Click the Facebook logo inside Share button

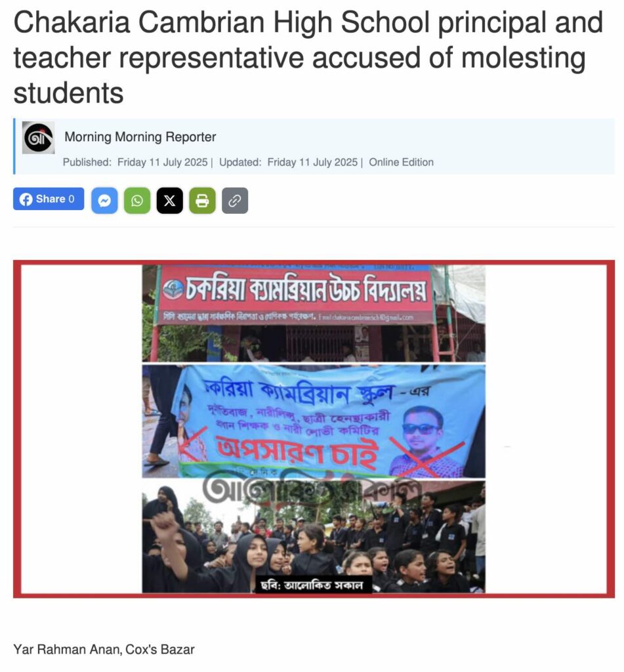click(x=26, y=199)
